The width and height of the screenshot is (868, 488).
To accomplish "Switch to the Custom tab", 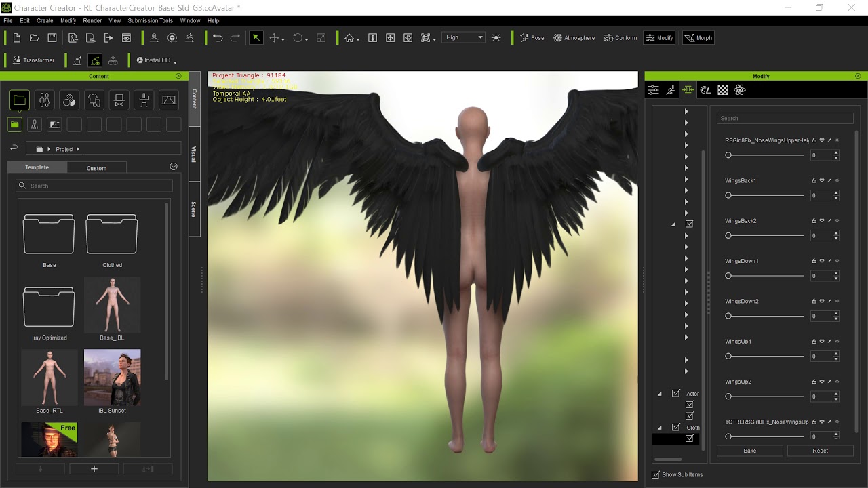I will coord(96,168).
